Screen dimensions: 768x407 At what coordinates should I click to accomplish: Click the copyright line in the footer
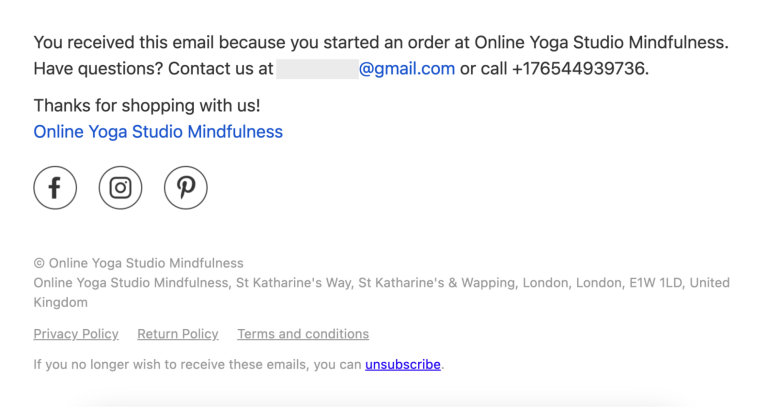point(138,263)
